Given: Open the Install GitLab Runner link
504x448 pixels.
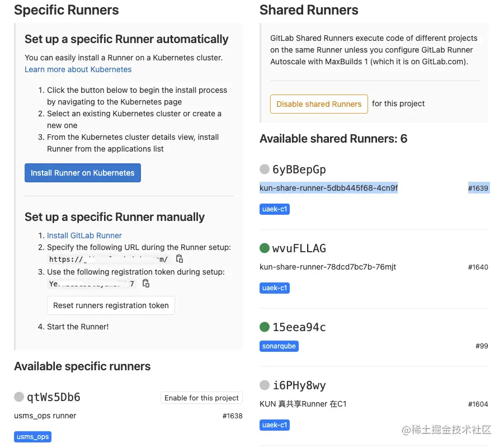Looking at the screenshot, I should [84, 235].
